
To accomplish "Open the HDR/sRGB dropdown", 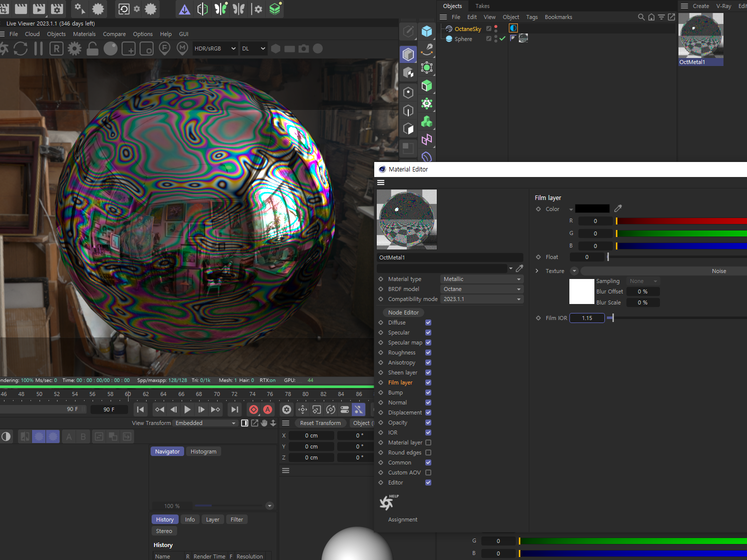I will click(x=215, y=48).
